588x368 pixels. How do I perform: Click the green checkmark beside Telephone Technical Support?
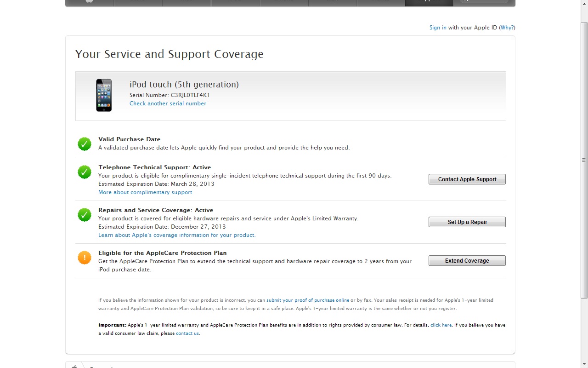85,172
